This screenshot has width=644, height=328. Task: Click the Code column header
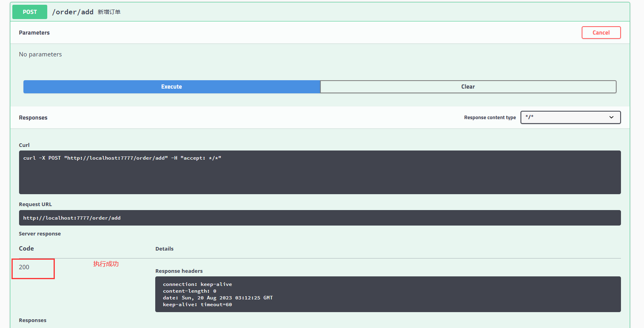(26, 249)
